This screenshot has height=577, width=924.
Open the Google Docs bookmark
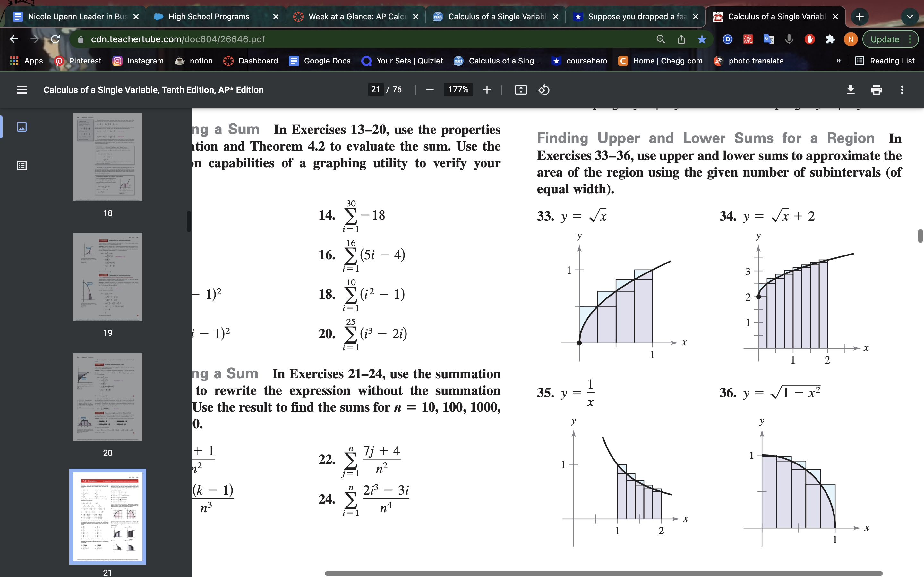pyautogui.click(x=320, y=61)
